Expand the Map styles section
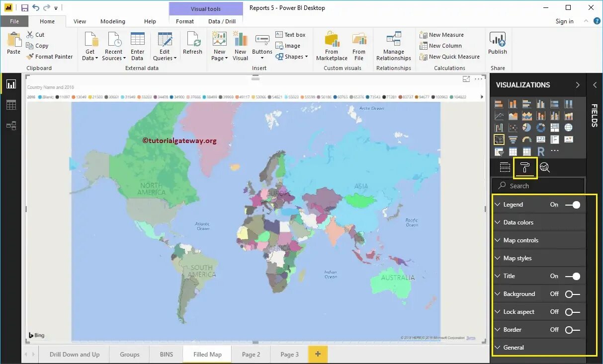The width and height of the screenshot is (603, 364). 539,258
